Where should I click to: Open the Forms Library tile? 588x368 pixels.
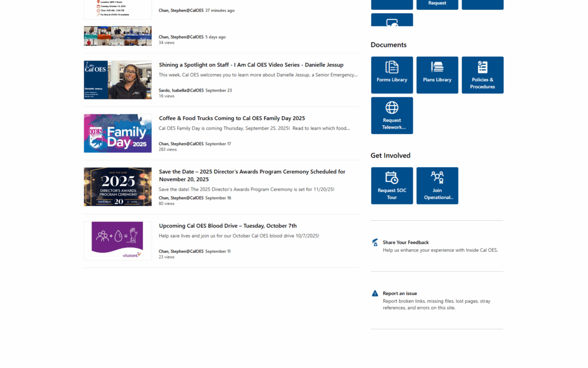click(x=392, y=75)
